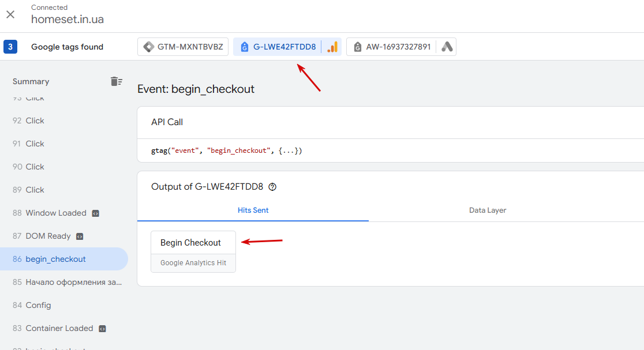Viewport: 644px width, 350px height.
Task: Click the blue tag icon beside G-LWE42FTDD8
Action: [244, 47]
